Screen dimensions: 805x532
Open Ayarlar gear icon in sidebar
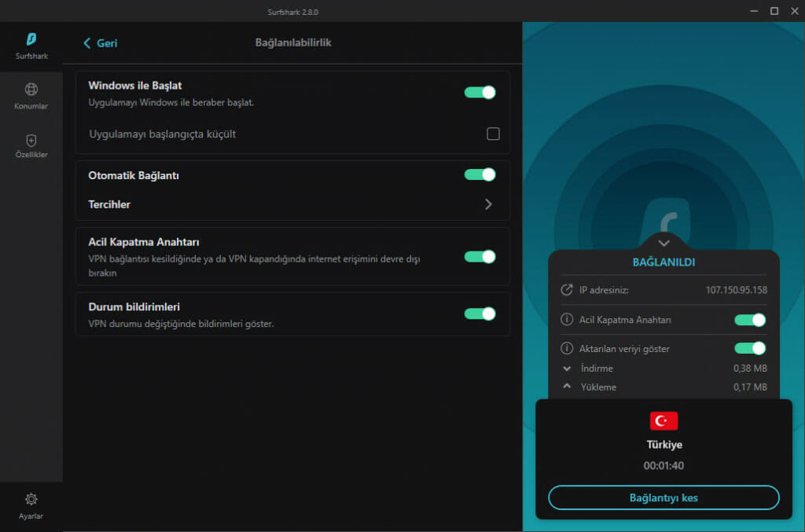click(x=31, y=499)
